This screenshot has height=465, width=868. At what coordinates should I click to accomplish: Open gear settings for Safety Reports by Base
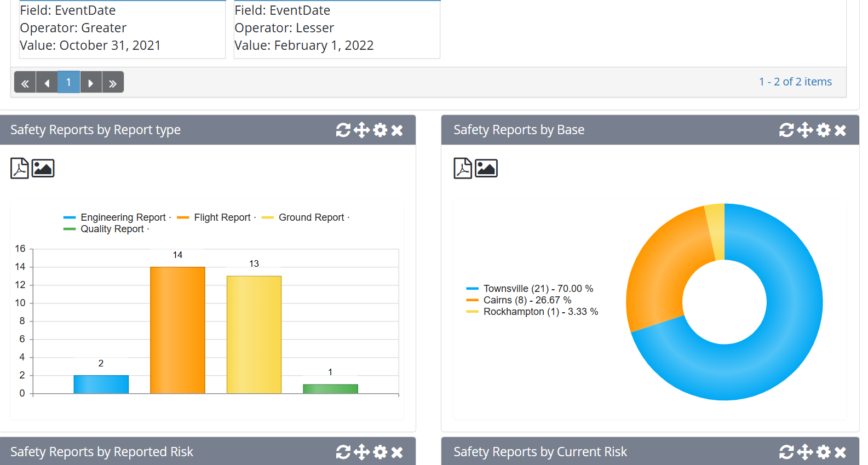tap(823, 130)
